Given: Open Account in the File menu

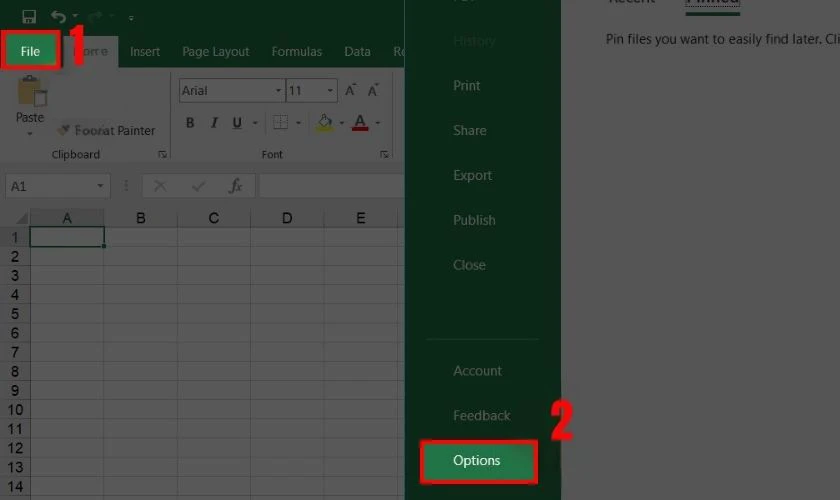Looking at the screenshot, I should 477,371.
